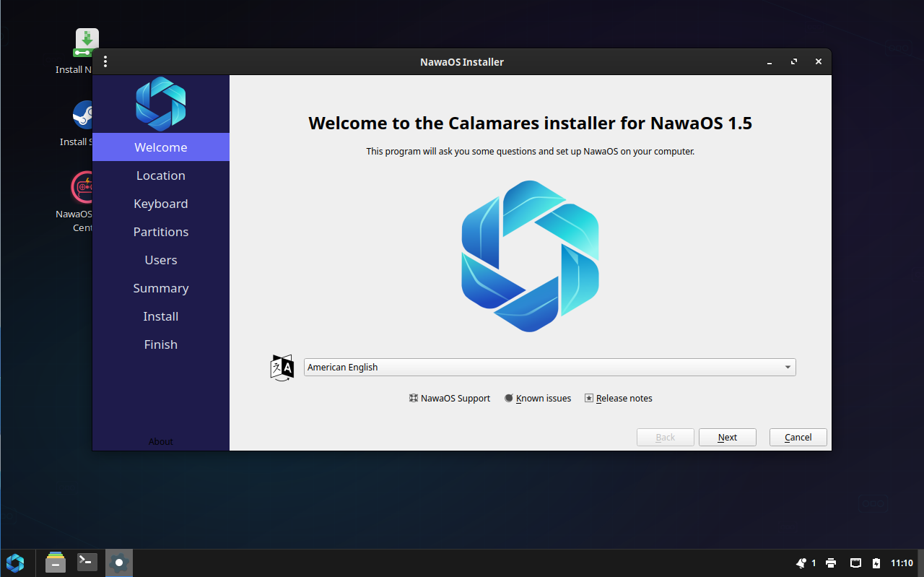The image size is (924, 577).
Task: Open the installer's three-dot menu
Action: (x=105, y=61)
